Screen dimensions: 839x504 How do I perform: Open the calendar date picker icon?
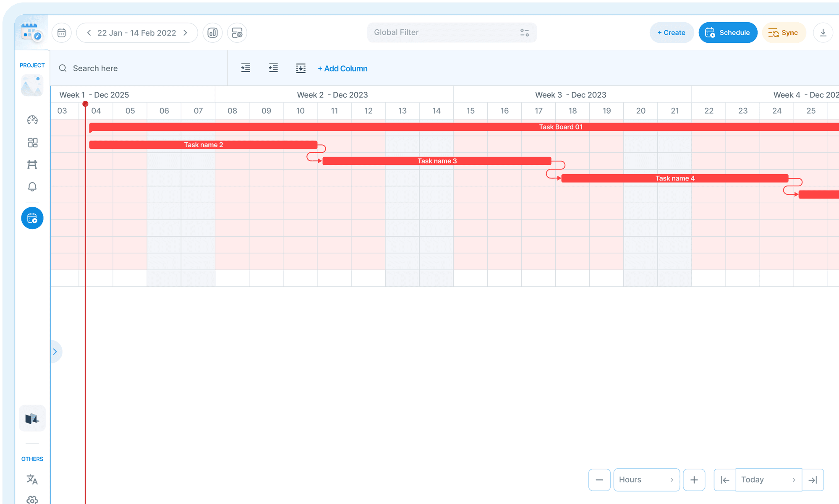pos(62,33)
